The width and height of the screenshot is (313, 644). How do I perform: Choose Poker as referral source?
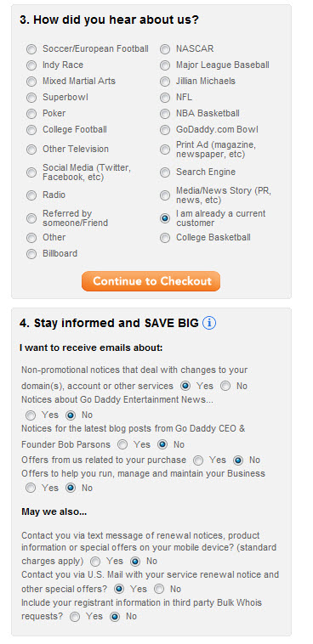tap(31, 114)
